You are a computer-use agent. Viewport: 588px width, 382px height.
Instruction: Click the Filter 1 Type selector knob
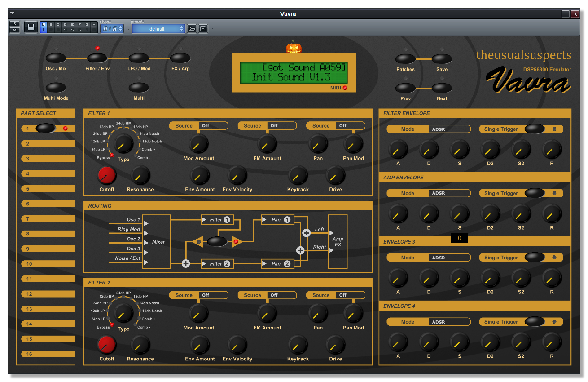click(x=123, y=144)
